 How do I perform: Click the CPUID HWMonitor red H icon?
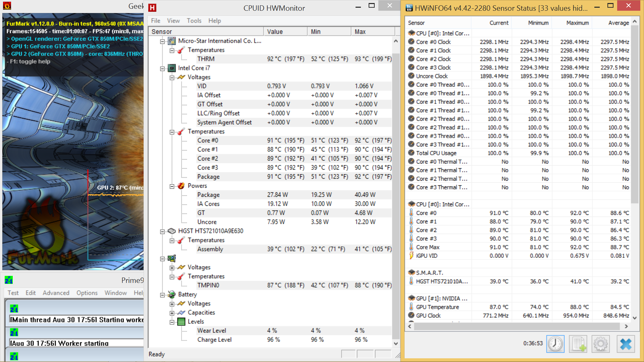tap(152, 8)
